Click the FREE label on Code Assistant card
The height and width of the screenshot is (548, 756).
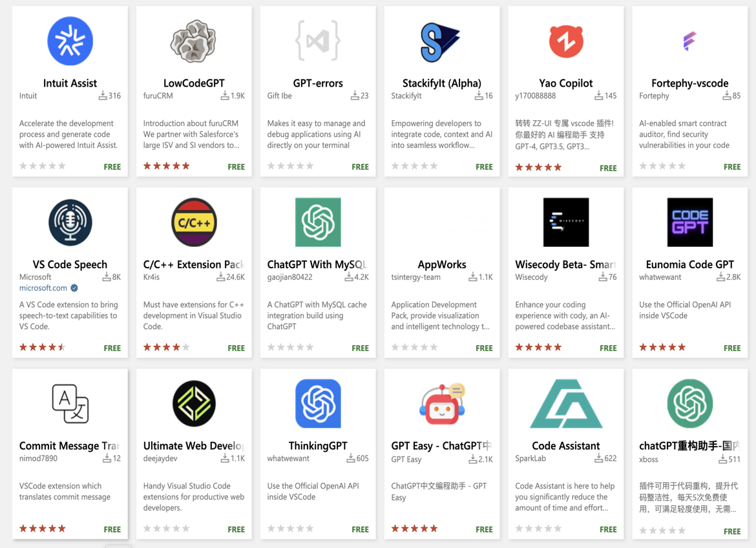coord(608,530)
